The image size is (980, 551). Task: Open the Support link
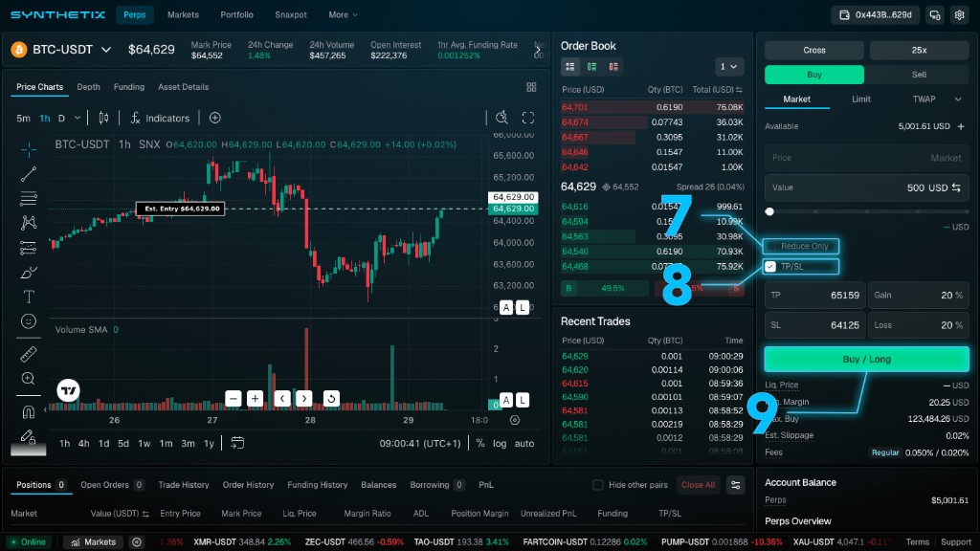956,542
